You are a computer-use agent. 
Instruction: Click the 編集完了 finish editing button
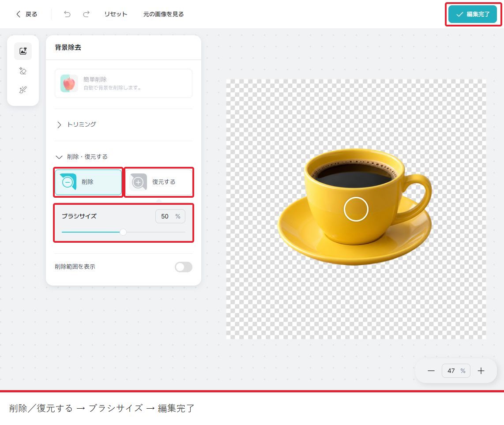473,14
